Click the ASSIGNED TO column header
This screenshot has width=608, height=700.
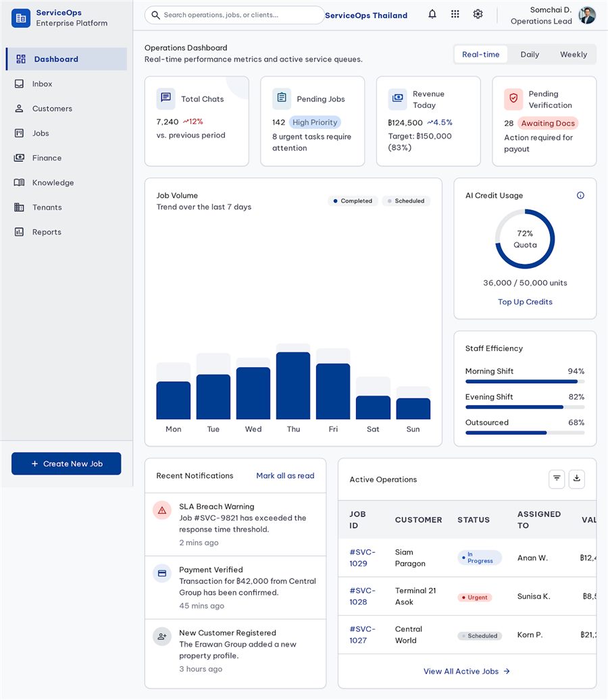539,520
